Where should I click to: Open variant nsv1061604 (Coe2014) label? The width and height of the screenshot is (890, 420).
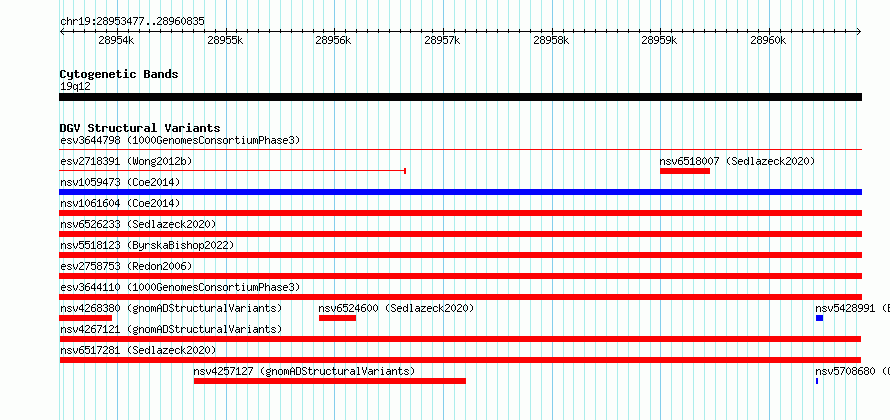(x=120, y=204)
